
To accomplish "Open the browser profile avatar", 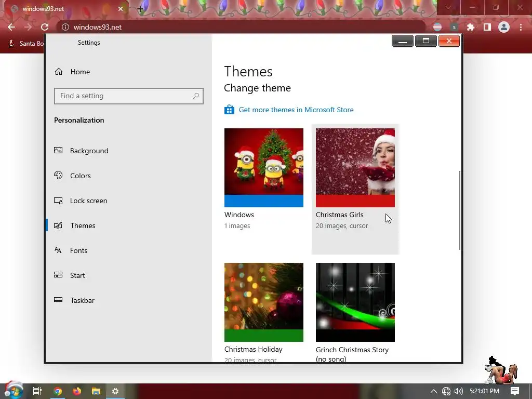I will click(504, 27).
